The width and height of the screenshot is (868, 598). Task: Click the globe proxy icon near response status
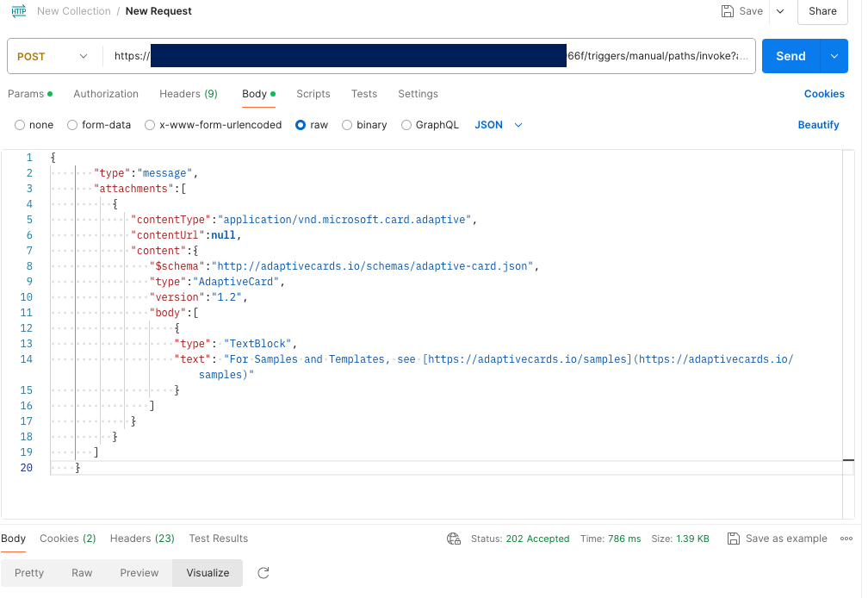454,539
